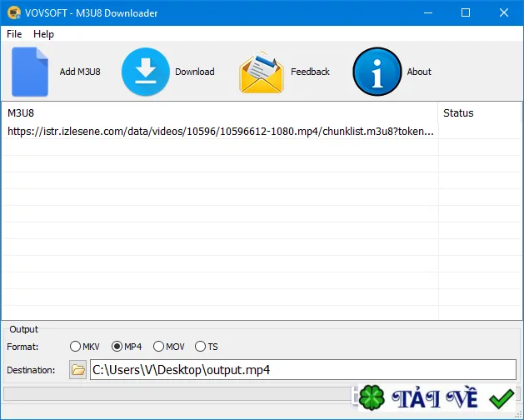Click the Download label
524x420 pixels.
pos(195,72)
